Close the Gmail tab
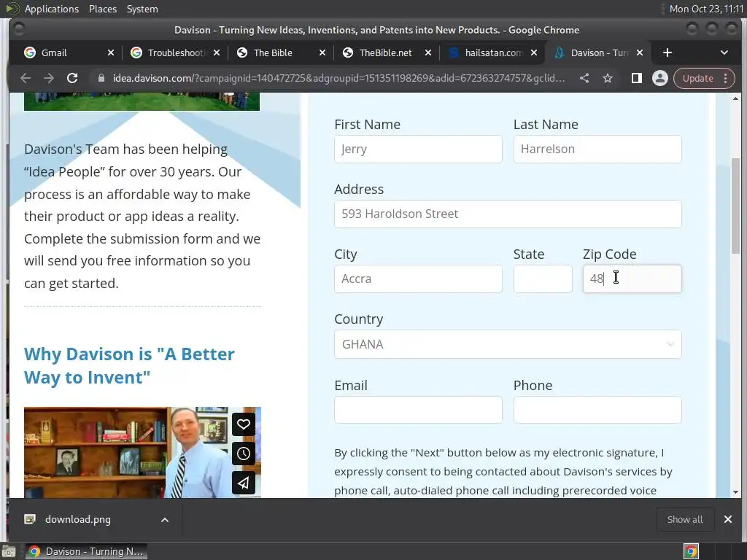This screenshot has width=747, height=560. (111, 52)
